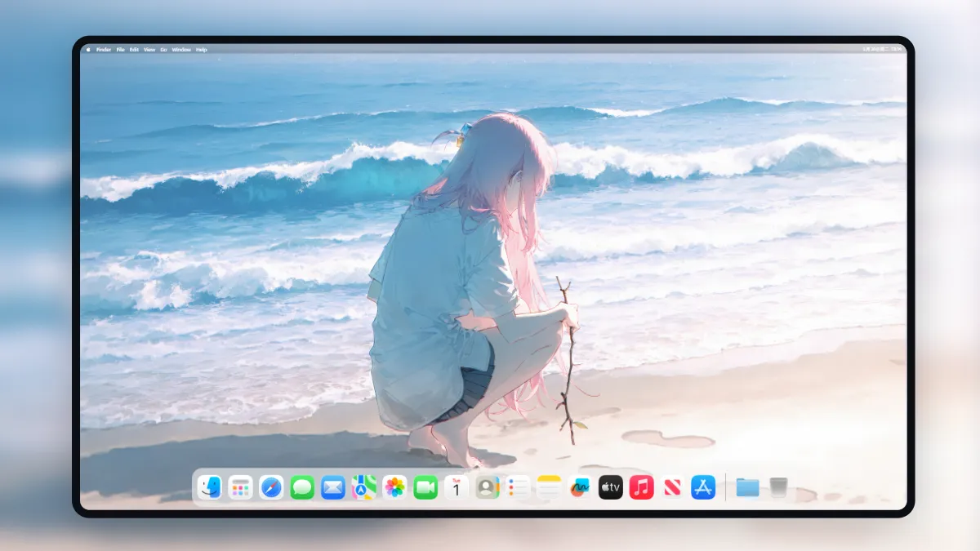Open App Store from the dock
This screenshot has width=980, height=551.
point(703,487)
